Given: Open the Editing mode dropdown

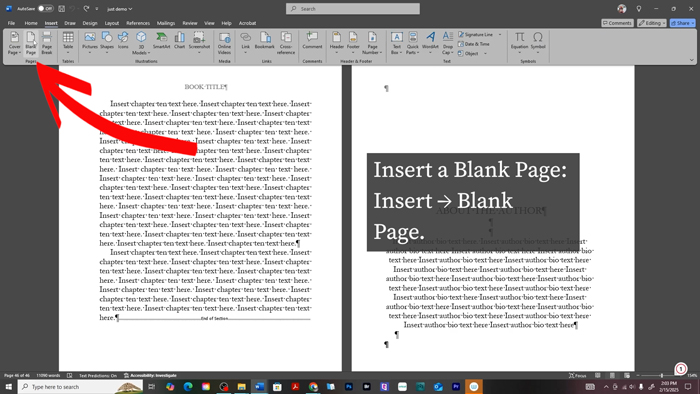Looking at the screenshot, I should click(652, 23).
